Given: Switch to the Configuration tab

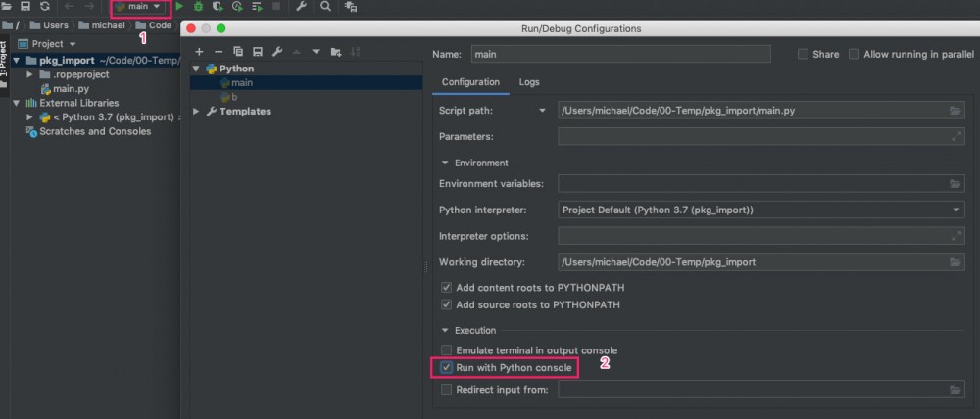Looking at the screenshot, I should [470, 82].
